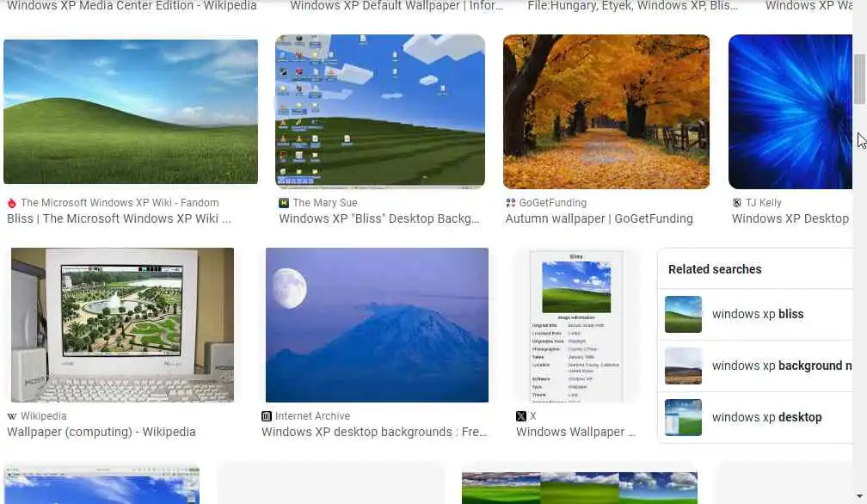Open the Bliss infobox thumbnail from X
This screenshot has height=504, width=867.
point(576,326)
